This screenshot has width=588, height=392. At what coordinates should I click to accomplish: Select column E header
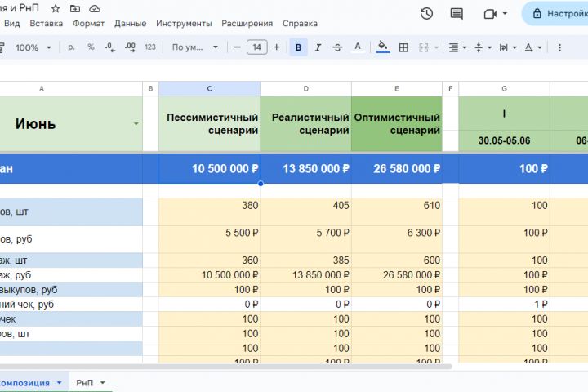coord(396,88)
